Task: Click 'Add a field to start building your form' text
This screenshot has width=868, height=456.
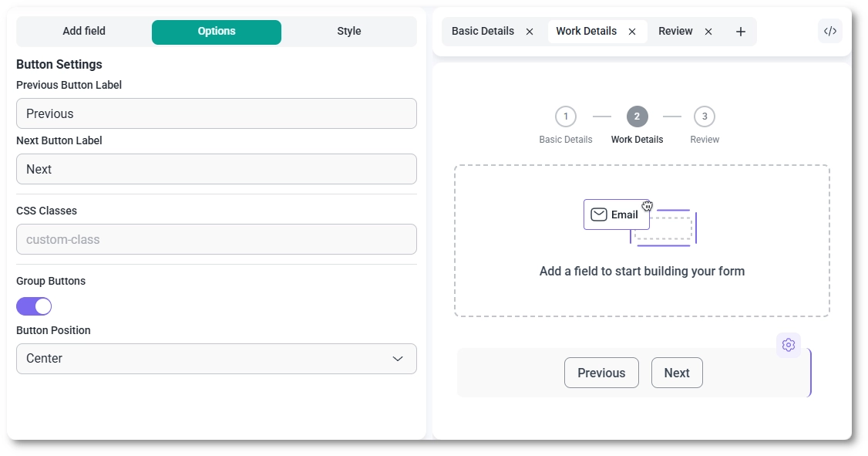Action: coord(641,271)
